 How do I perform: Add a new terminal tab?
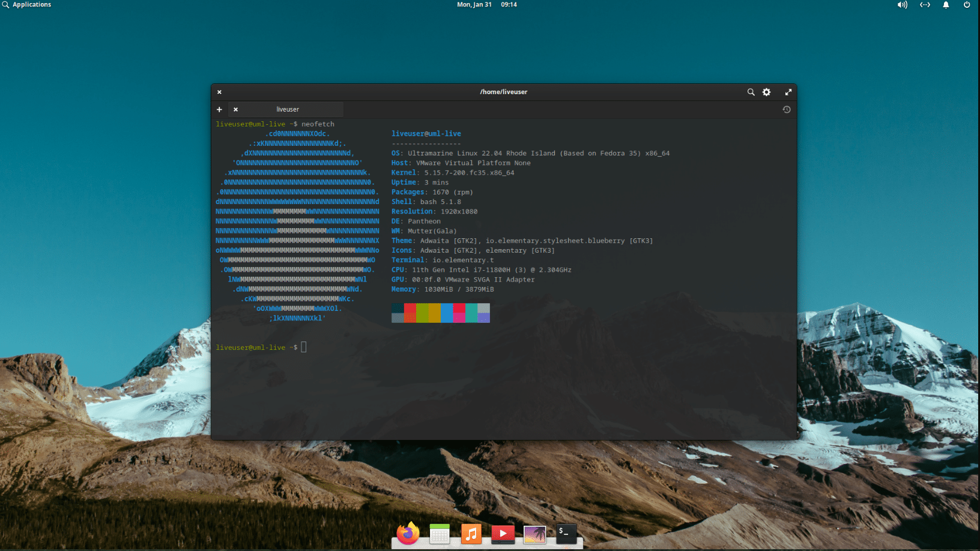pyautogui.click(x=219, y=109)
